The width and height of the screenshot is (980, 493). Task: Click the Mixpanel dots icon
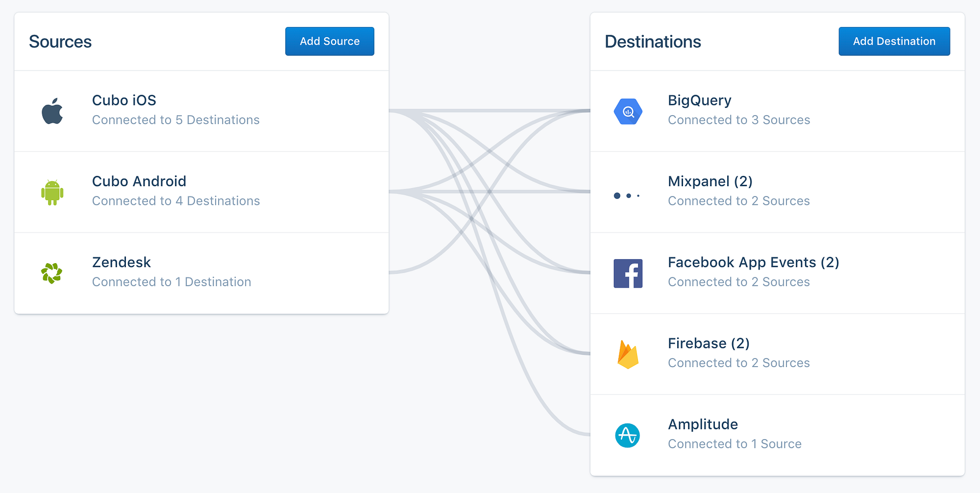coord(627,196)
